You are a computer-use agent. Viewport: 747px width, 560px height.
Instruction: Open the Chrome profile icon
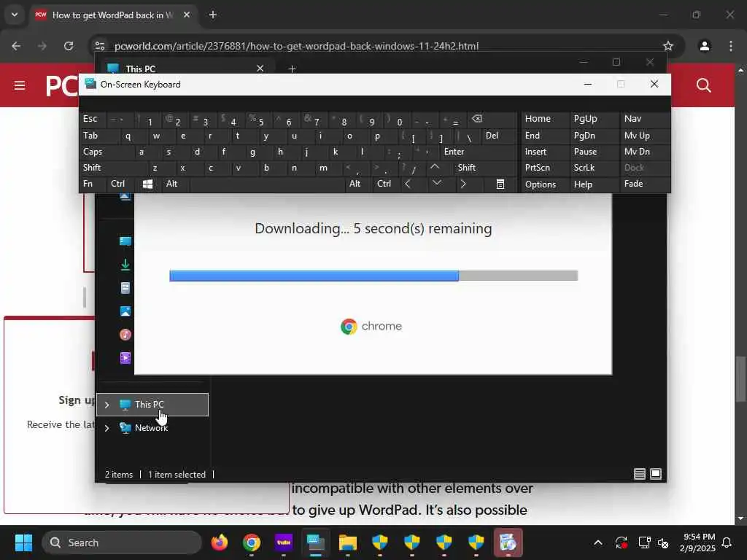pos(704,46)
